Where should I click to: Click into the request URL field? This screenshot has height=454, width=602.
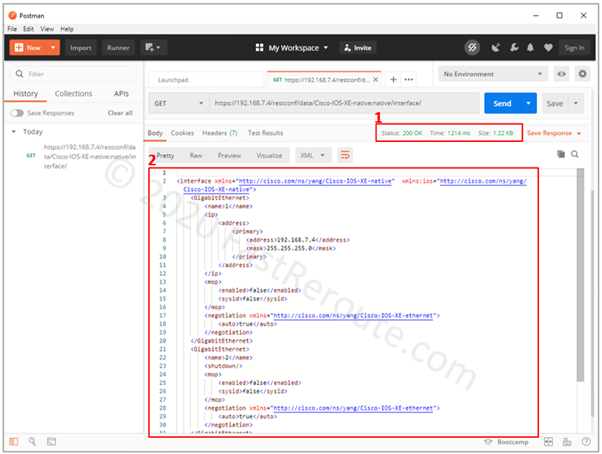[344, 103]
